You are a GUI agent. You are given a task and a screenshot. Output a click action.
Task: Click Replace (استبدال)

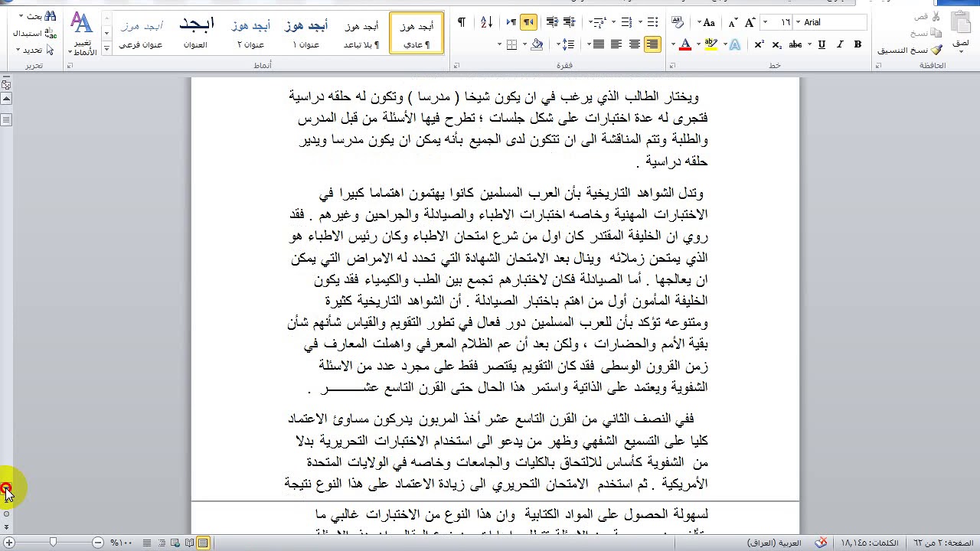tap(35, 33)
